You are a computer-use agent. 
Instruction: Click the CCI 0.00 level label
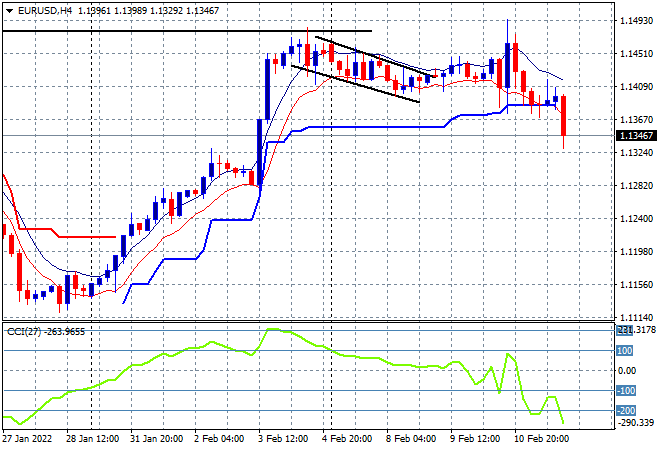click(627, 370)
